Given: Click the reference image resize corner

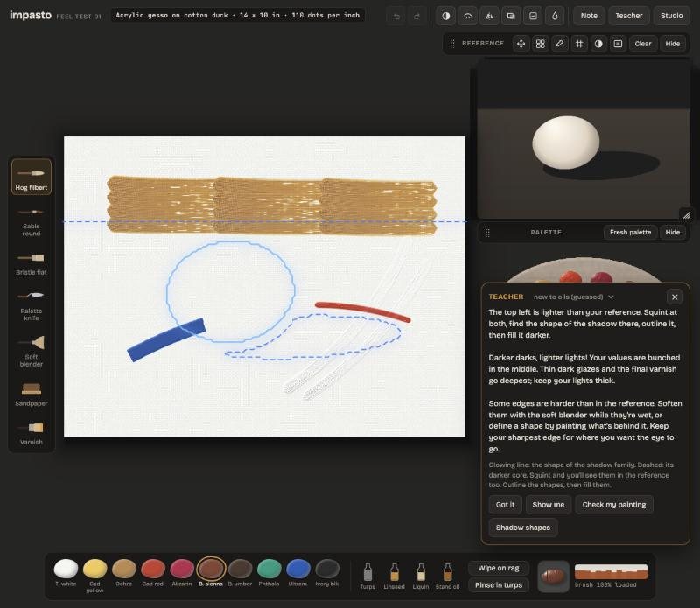Looking at the screenshot, I should click(x=686, y=215).
